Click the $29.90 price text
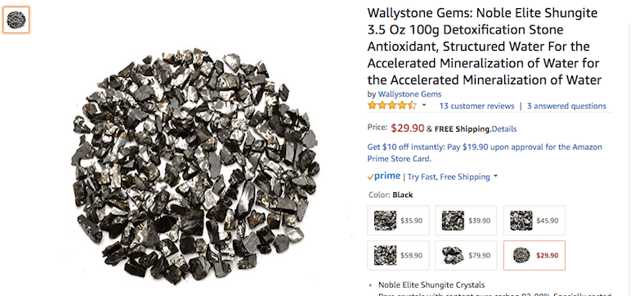This screenshot has height=296, width=644. 408,128
